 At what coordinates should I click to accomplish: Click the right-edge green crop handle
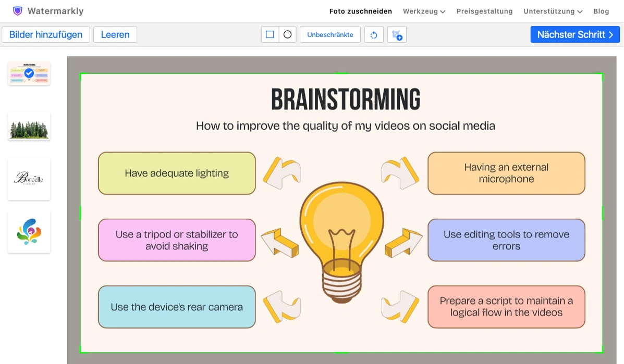tap(603, 213)
